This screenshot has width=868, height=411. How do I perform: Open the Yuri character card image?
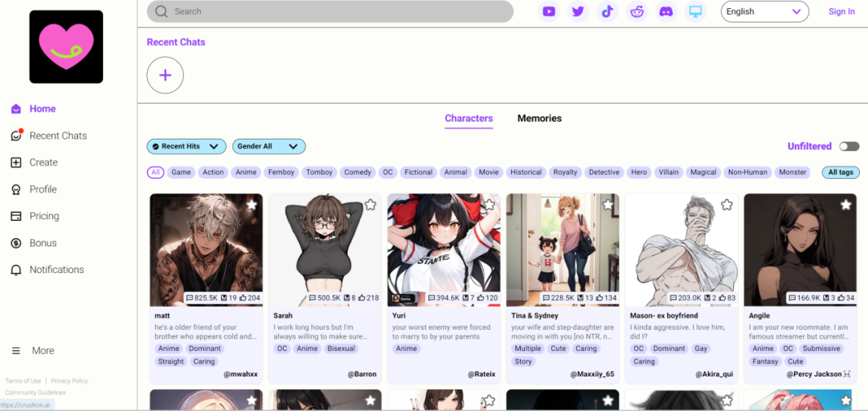pyautogui.click(x=444, y=249)
